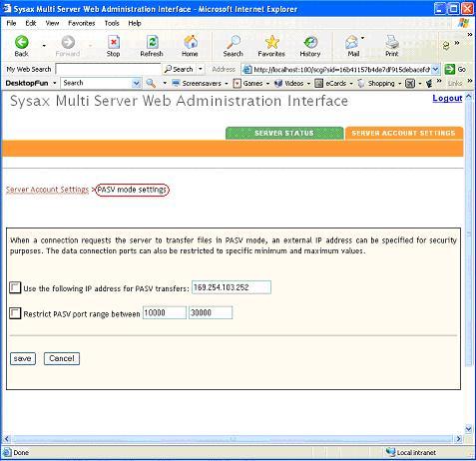Open the DesktopFun menu dropdown arrow
The image size is (476, 461).
point(54,83)
